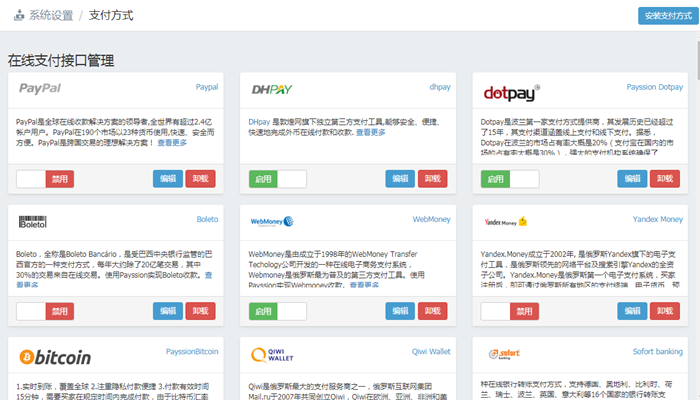Toggle the WebMoney 启用 switch
700x400 pixels.
pyautogui.click(x=278, y=311)
